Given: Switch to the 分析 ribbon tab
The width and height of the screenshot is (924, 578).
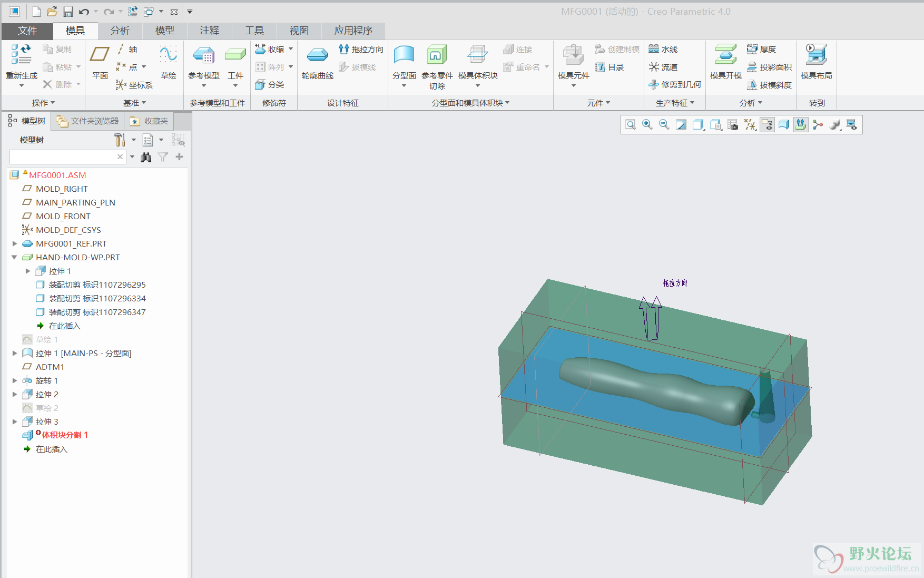Looking at the screenshot, I should coord(120,31).
